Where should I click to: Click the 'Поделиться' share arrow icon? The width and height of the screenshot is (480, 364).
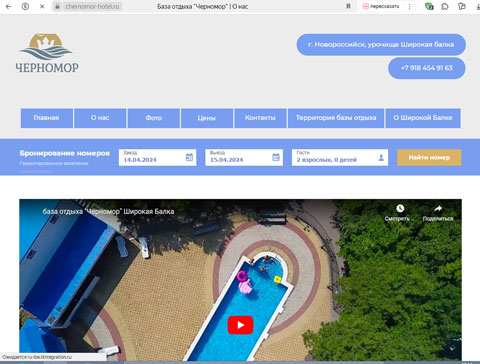coord(438,209)
